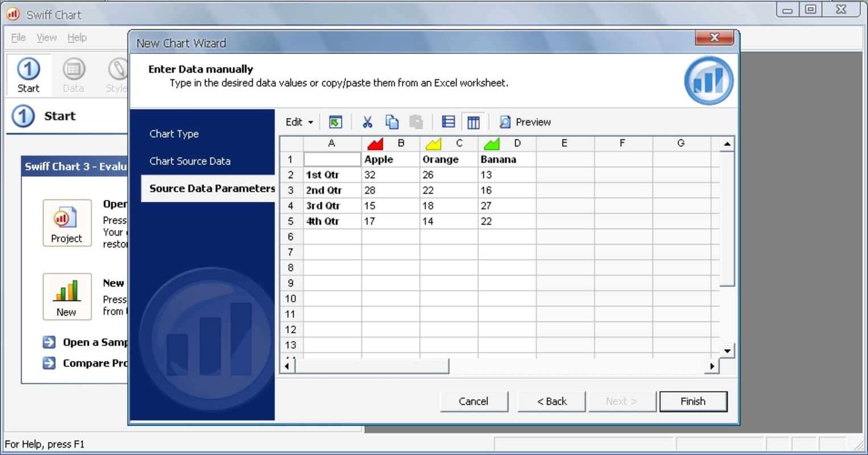Click the Finish button
Screen dimensions: 868x455
click(x=693, y=401)
